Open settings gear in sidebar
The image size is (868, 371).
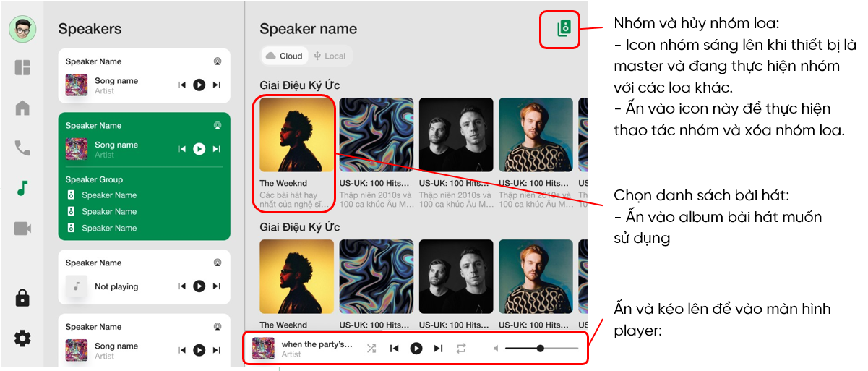(x=22, y=338)
